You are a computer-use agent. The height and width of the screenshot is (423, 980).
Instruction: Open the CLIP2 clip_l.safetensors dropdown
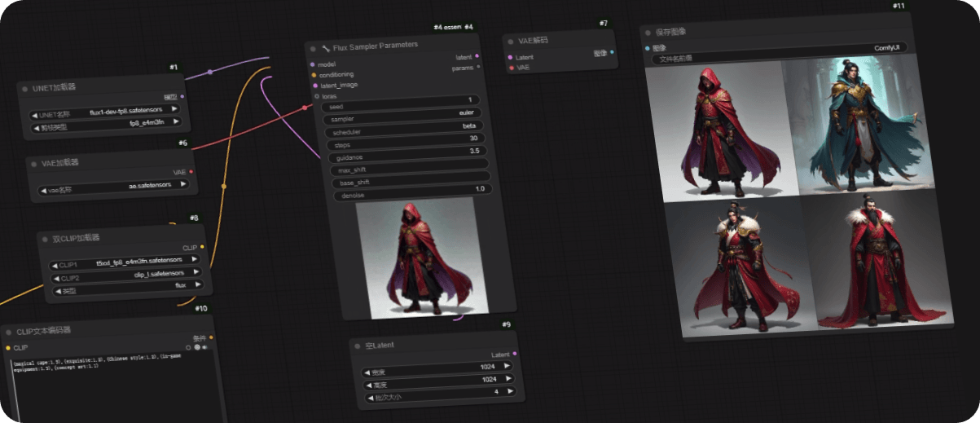[128, 276]
